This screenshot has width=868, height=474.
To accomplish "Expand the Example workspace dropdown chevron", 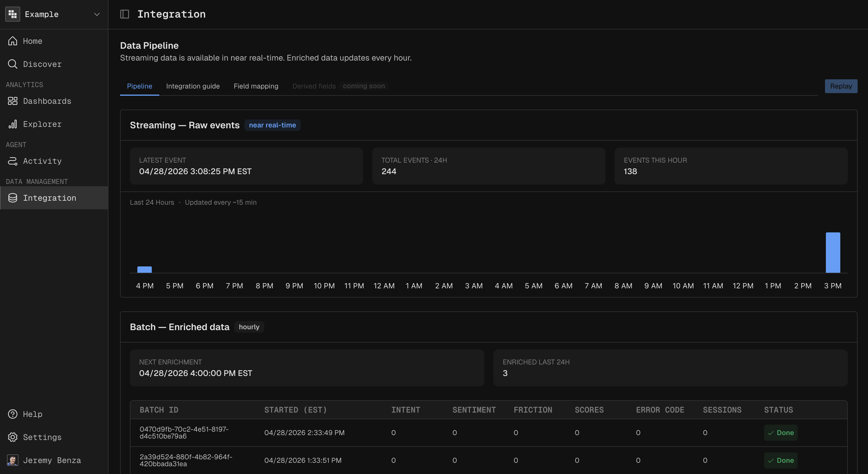I will point(97,14).
